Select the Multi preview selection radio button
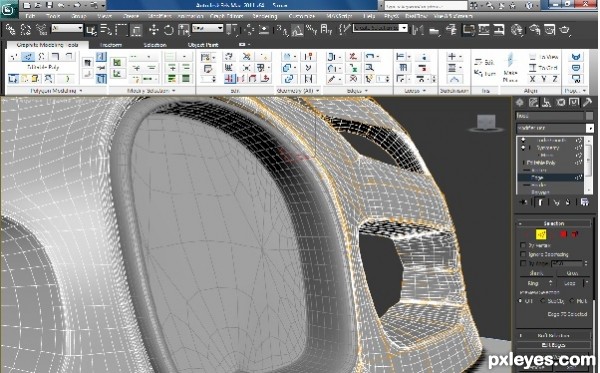Screen dimensions: 600x373 tap(572, 301)
